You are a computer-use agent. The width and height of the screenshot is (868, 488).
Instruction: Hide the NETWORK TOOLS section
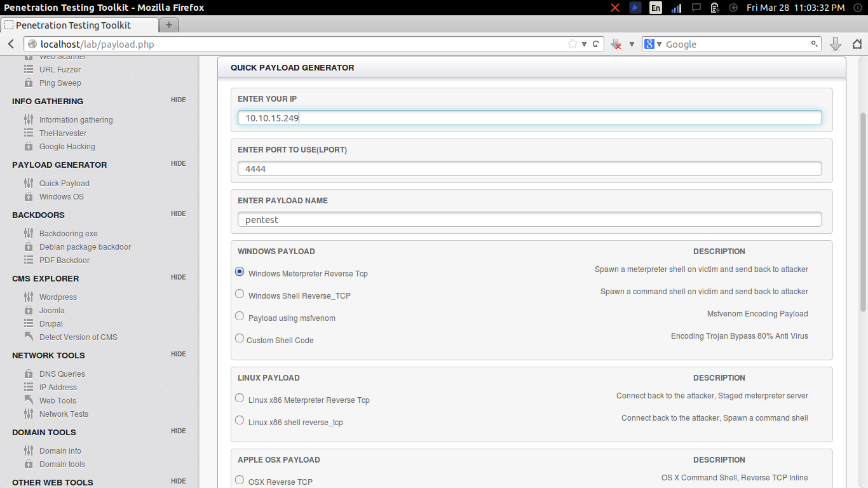click(x=178, y=355)
